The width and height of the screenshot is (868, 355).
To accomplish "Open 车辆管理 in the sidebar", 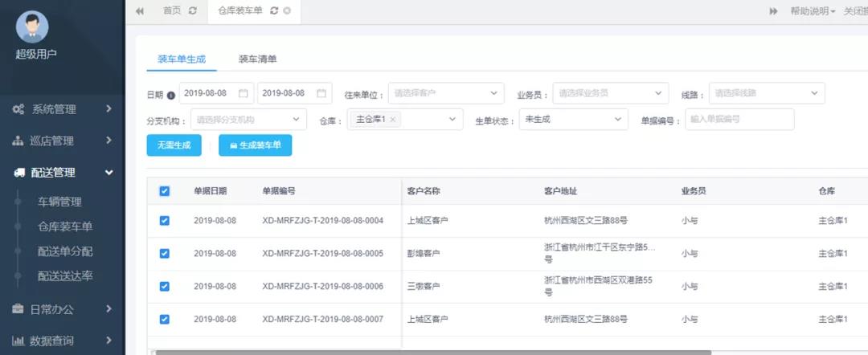I will [x=59, y=202].
